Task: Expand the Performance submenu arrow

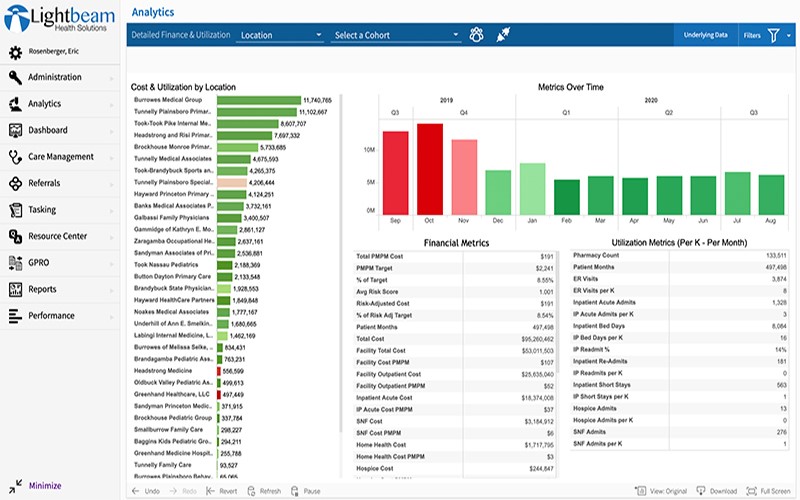Action: (111, 316)
